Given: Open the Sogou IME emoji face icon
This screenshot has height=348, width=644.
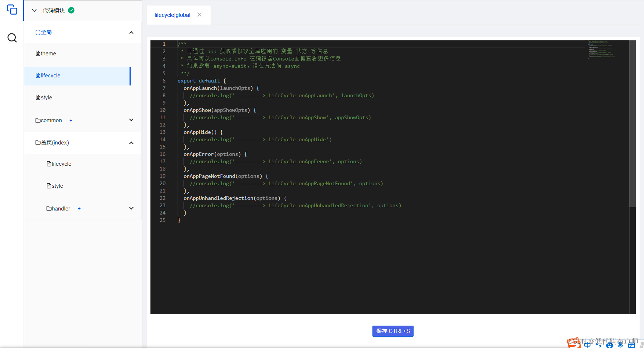Looking at the screenshot, I should pyautogui.click(x=610, y=345).
